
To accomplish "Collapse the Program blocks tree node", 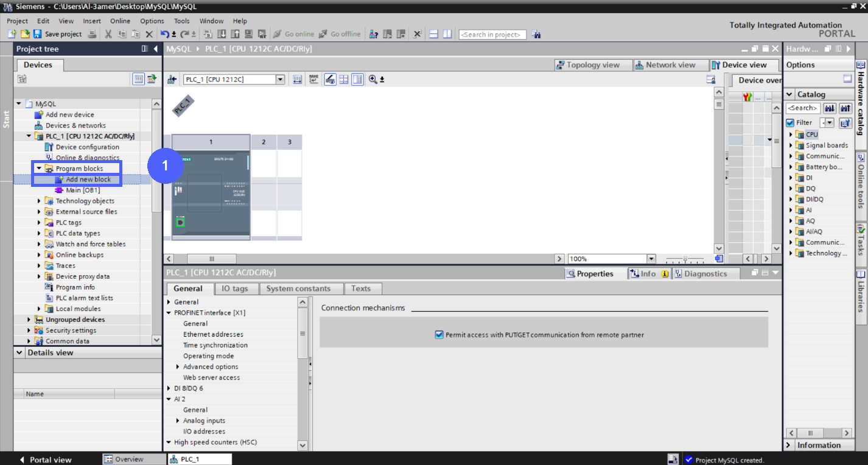I will point(39,168).
